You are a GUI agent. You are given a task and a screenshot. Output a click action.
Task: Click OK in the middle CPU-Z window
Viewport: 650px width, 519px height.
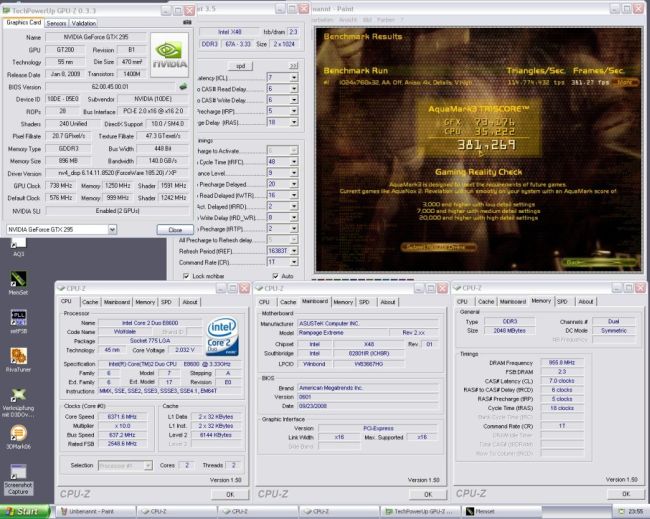(428, 494)
